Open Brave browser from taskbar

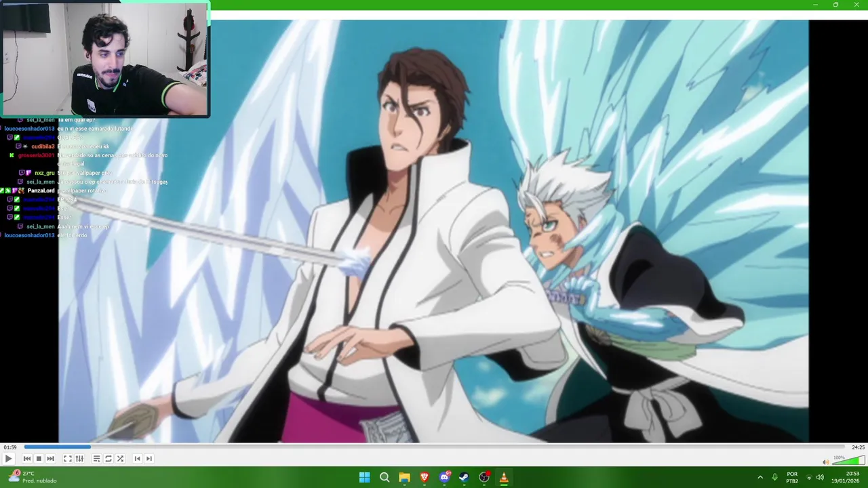coord(425,477)
